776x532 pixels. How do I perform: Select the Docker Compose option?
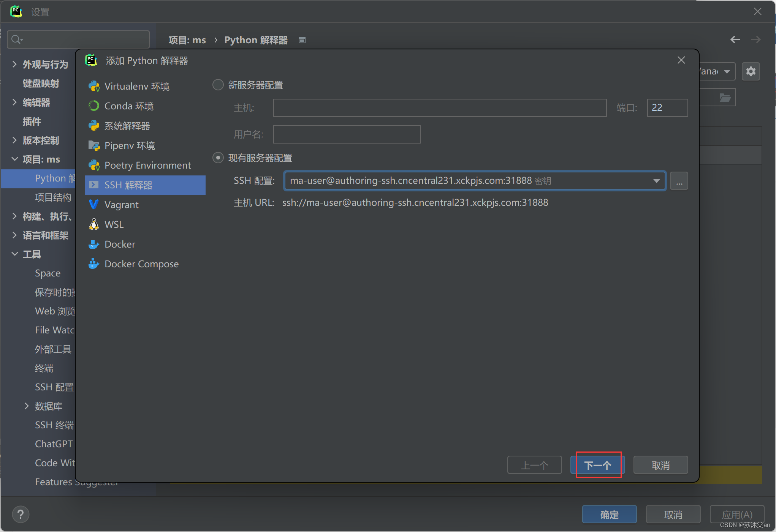pyautogui.click(x=141, y=264)
